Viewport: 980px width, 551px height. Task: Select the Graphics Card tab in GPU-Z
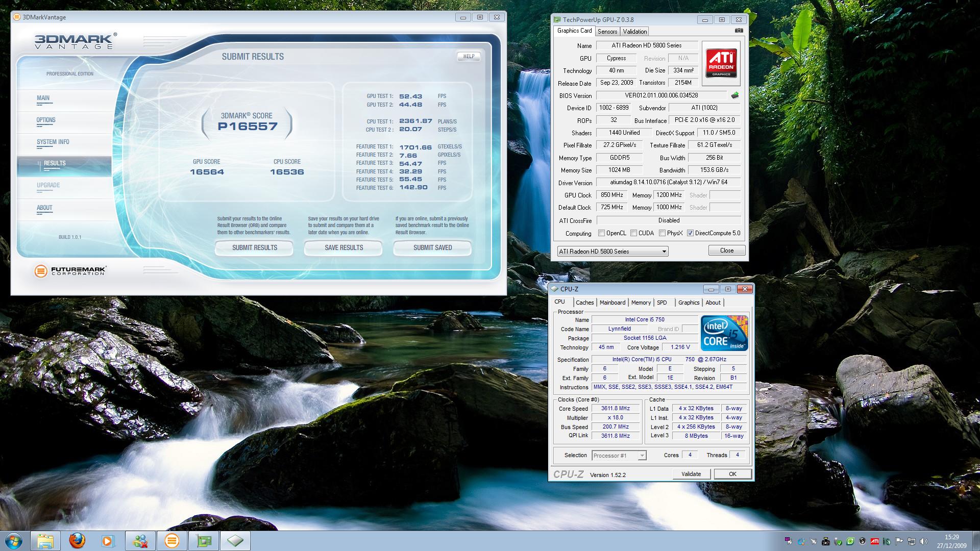pos(575,31)
